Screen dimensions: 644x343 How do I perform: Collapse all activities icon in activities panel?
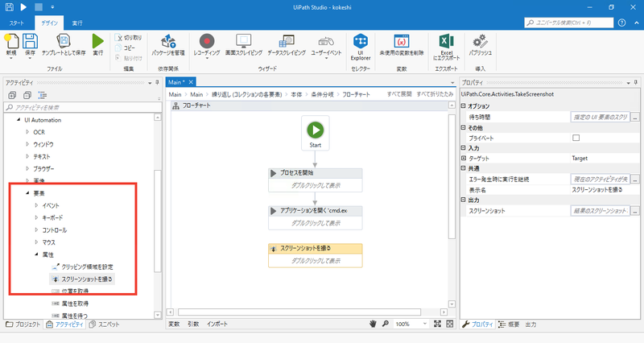27,95
